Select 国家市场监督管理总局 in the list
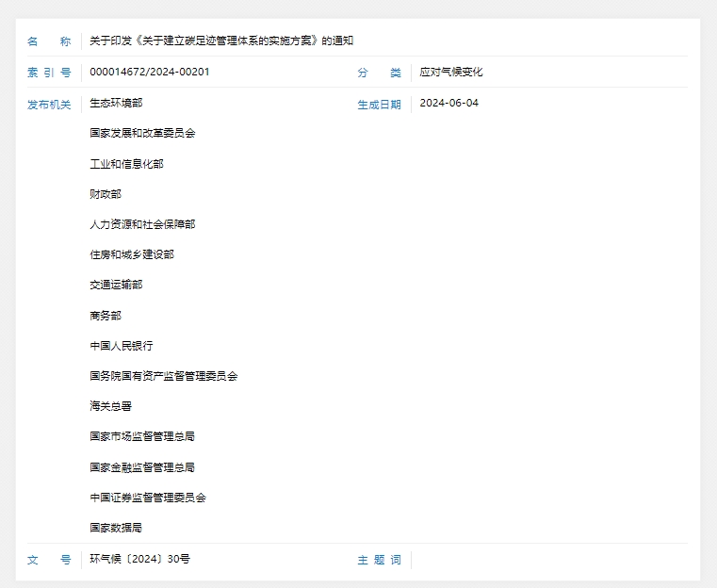Image resolution: width=717 pixels, height=588 pixels. [142, 436]
